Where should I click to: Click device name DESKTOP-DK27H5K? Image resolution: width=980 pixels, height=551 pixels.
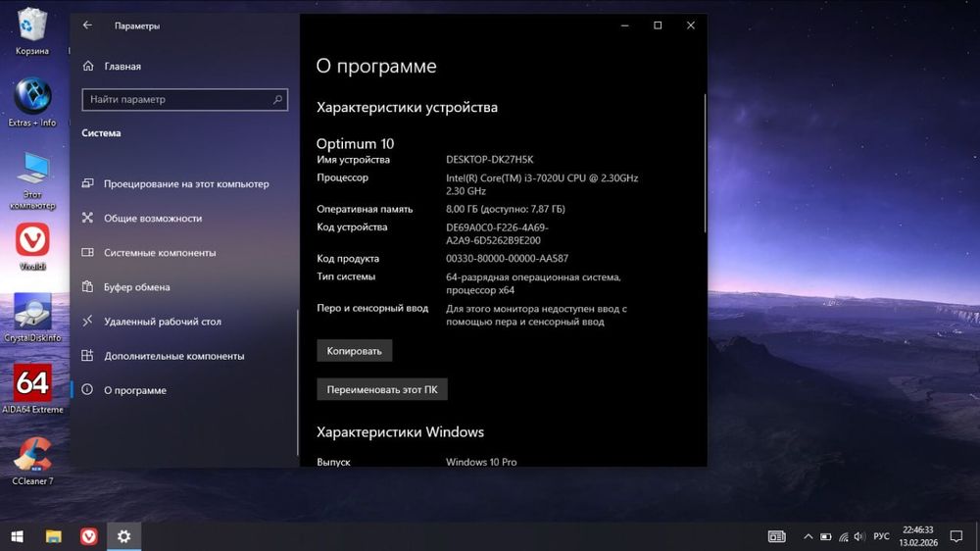pos(489,160)
